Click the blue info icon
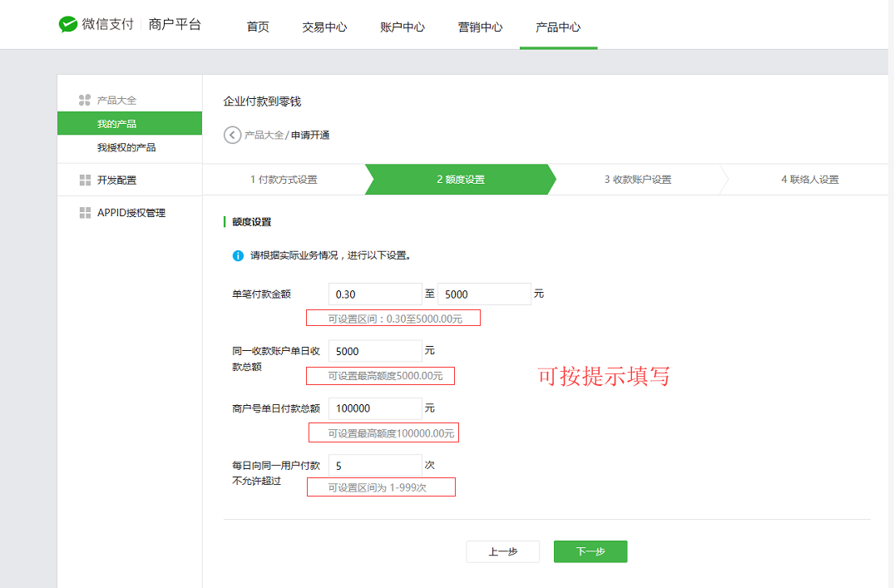 (x=238, y=255)
